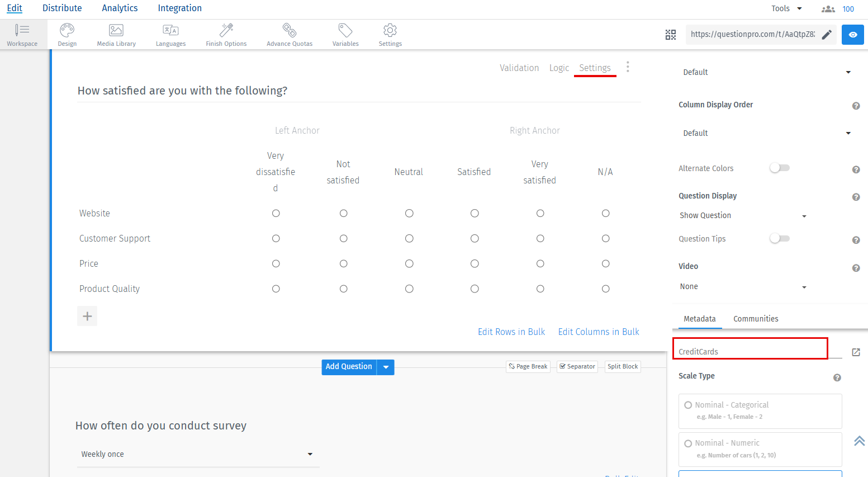Screen dimensions: 868x477
Task: Open the Question Display dropdown
Action: click(x=743, y=215)
